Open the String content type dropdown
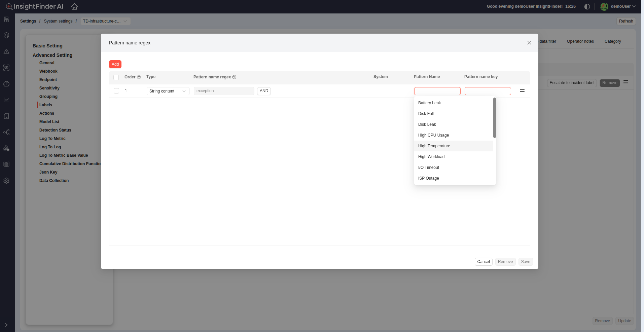The image size is (644, 332). pos(168,91)
